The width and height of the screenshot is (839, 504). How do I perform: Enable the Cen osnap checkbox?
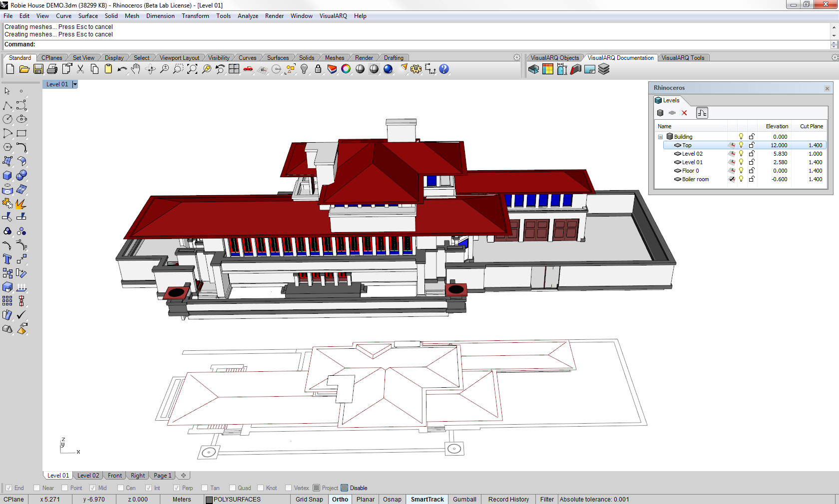pos(120,488)
